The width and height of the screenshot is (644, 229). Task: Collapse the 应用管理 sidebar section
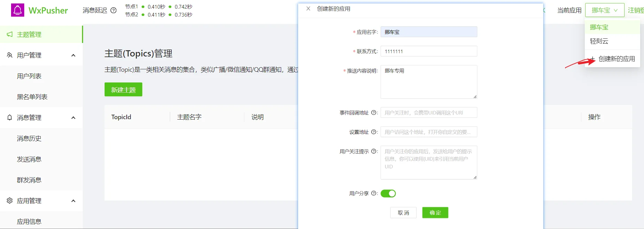pyautogui.click(x=73, y=201)
